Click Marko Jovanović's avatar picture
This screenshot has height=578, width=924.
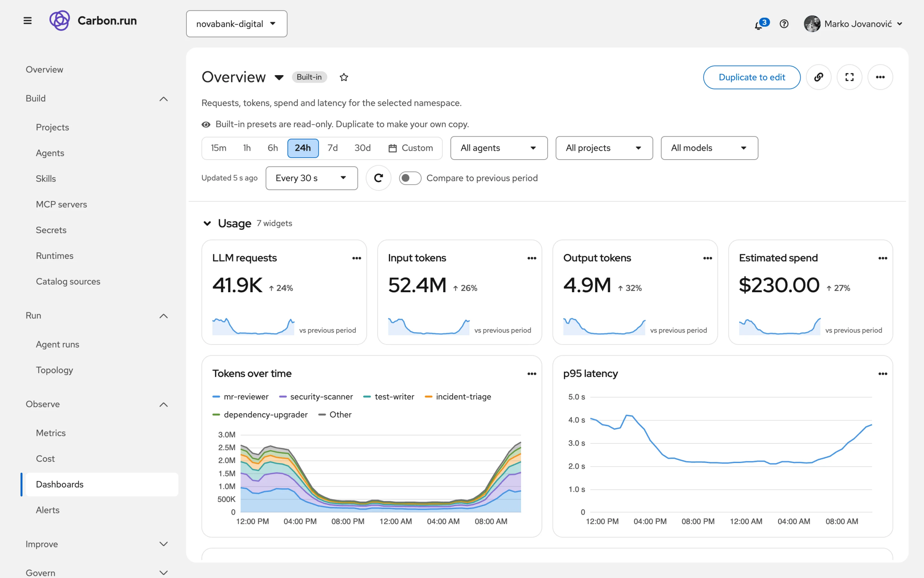pyautogui.click(x=812, y=24)
